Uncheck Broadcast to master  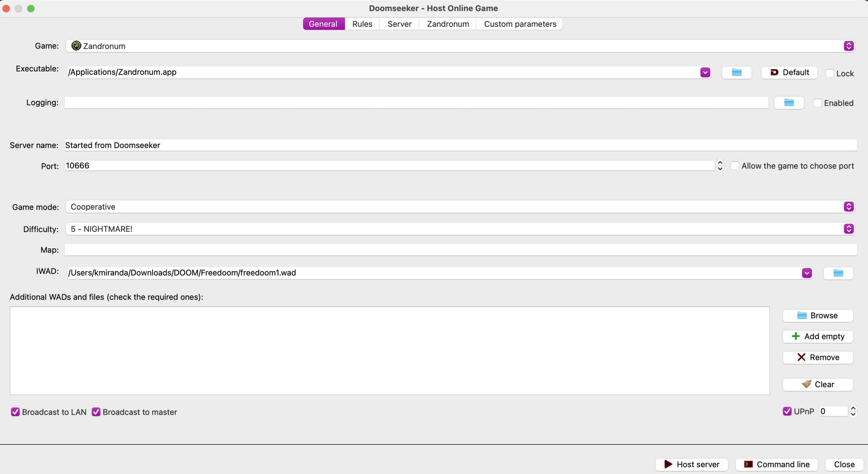(96, 412)
